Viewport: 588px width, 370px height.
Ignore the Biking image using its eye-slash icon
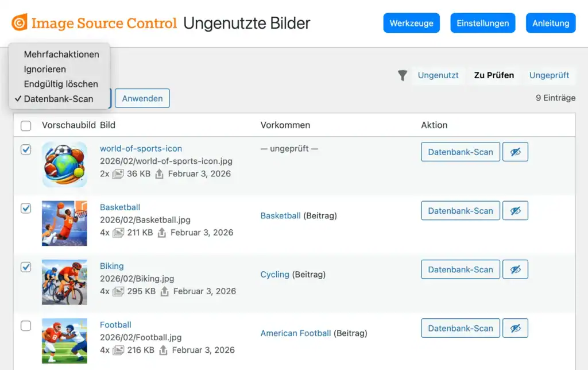point(515,269)
